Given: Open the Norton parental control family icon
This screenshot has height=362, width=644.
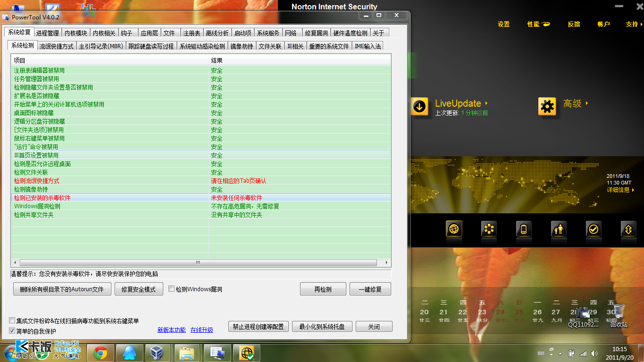Looking at the screenshot, I should [x=559, y=229].
